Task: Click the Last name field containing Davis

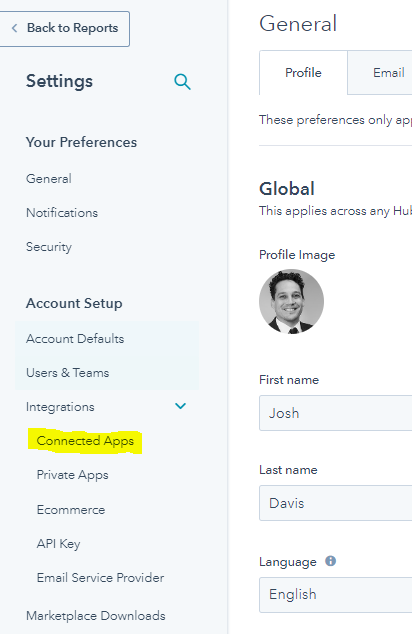Action: 336,503
